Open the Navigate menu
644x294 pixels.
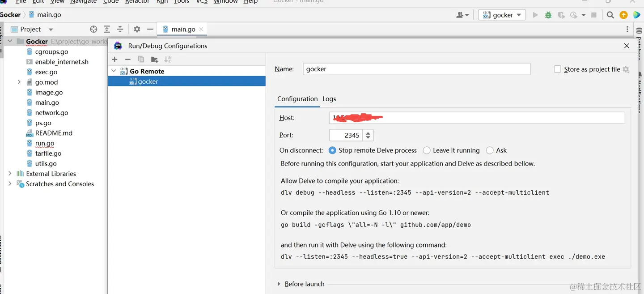click(83, 2)
